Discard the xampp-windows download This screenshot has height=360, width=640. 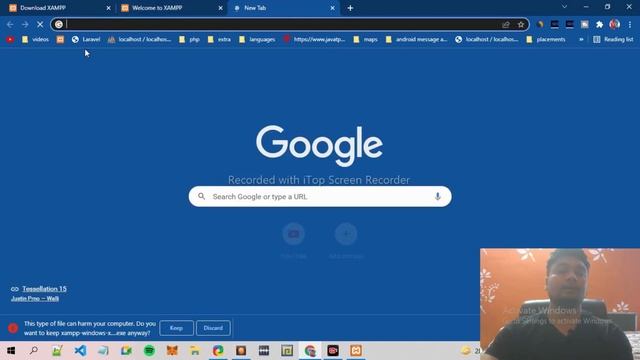point(213,328)
